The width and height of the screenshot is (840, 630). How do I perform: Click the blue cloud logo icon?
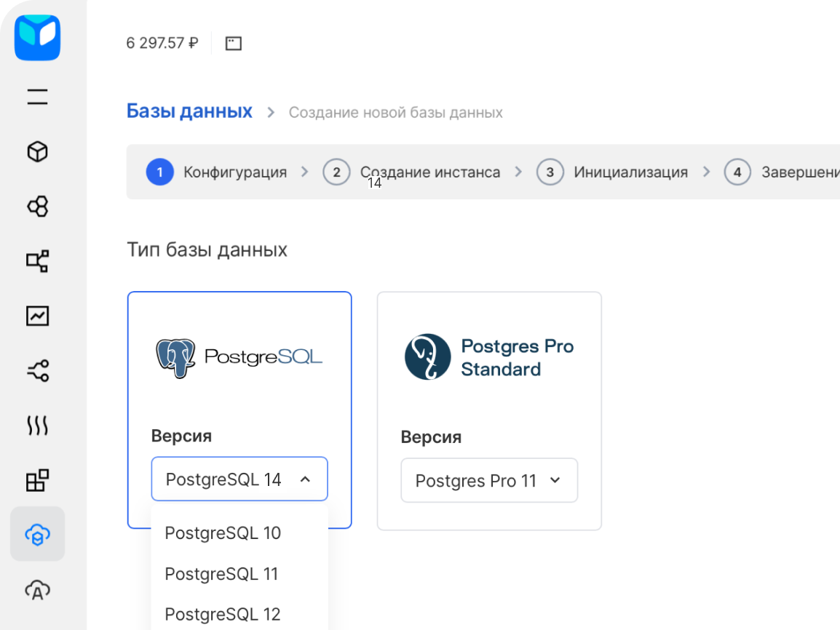click(x=38, y=38)
